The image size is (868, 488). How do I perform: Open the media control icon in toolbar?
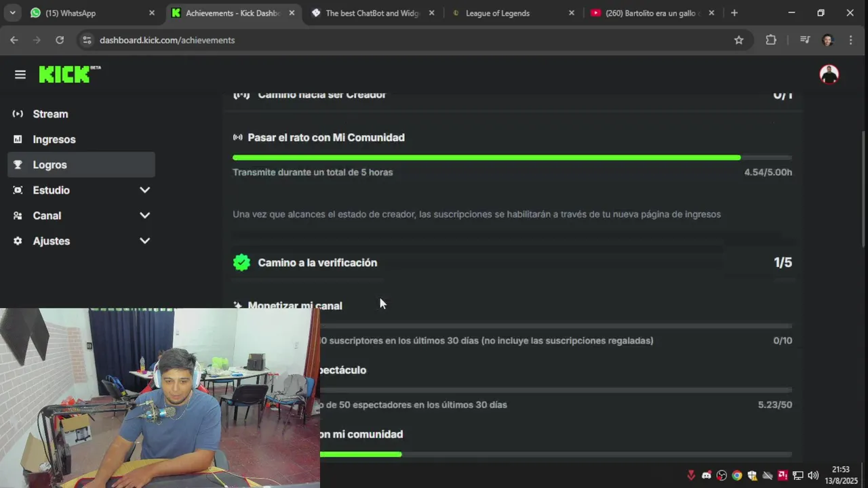click(805, 40)
